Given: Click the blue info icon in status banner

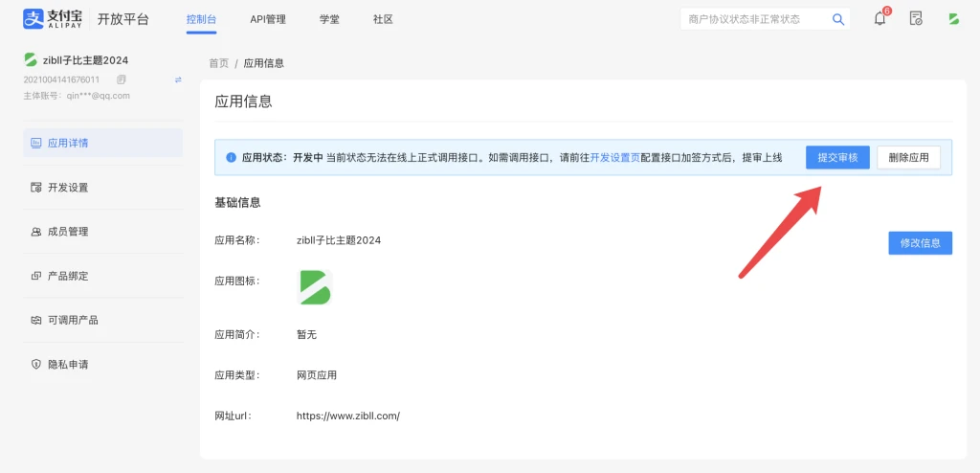Looking at the screenshot, I should coord(231,158).
